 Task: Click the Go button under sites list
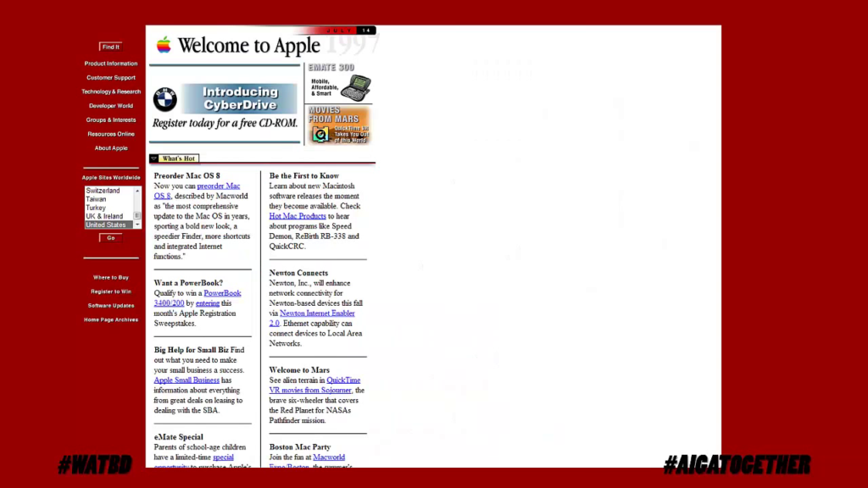click(111, 238)
